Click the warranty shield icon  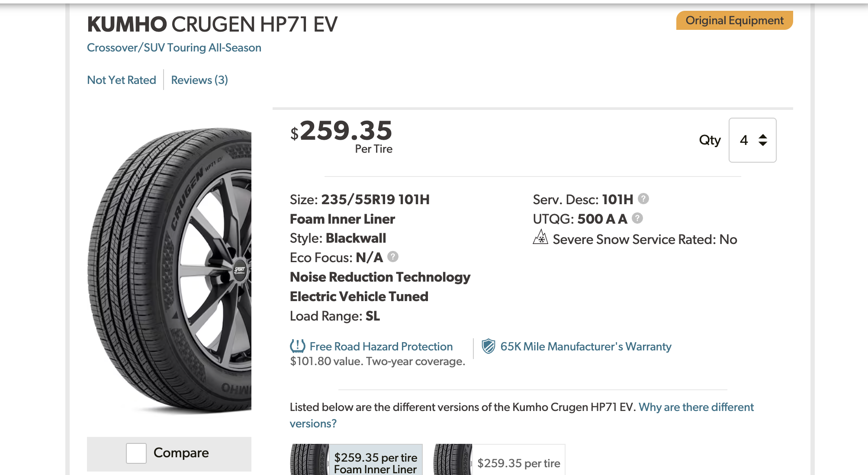click(488, 346)
